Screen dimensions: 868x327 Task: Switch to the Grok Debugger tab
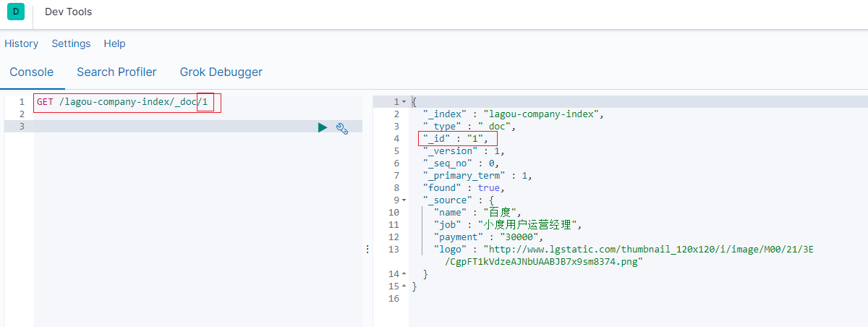tap(221, 72)
